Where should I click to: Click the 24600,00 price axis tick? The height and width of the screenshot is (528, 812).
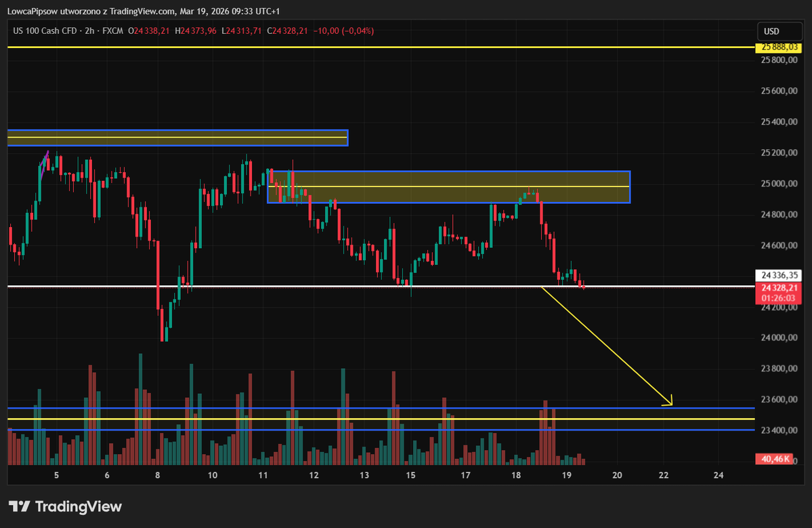(x=779, y=245)
